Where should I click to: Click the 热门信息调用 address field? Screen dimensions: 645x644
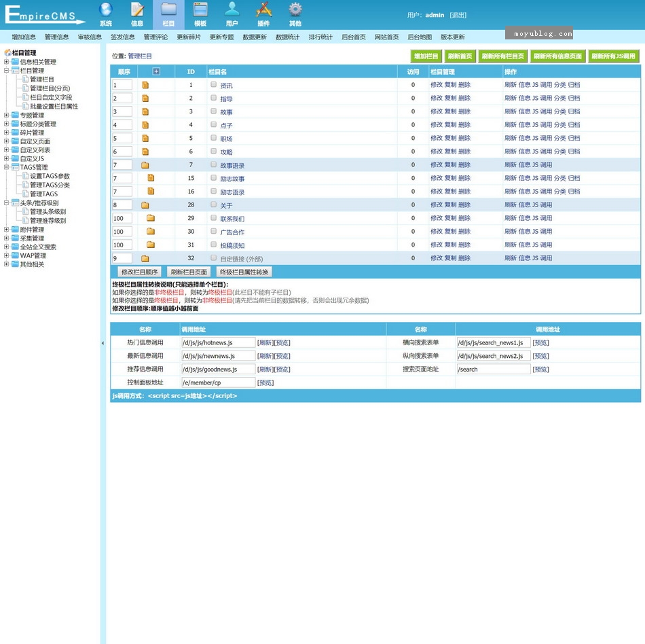coord(219,343)
